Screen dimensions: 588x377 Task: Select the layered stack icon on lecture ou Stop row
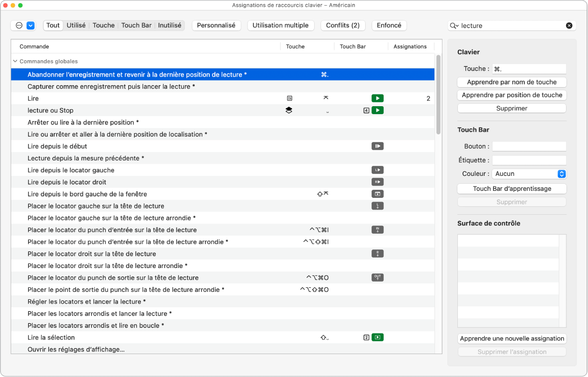coord(289,110)
